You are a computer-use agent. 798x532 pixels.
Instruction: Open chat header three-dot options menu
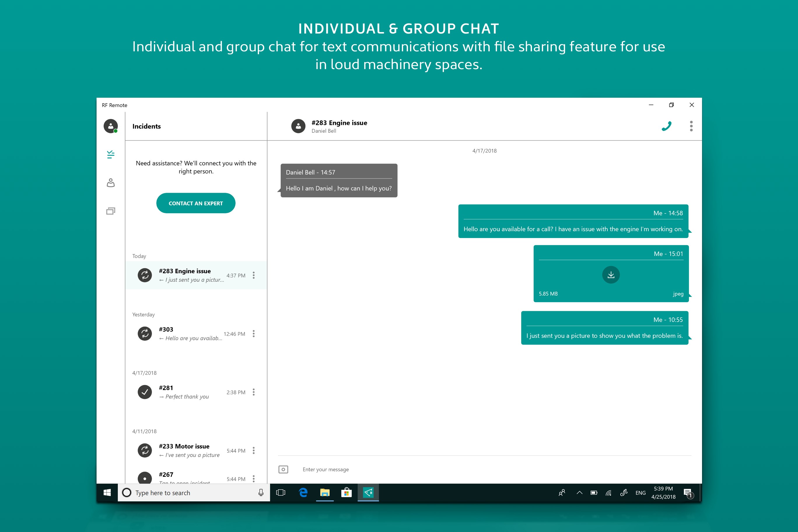pyautogui.click(x=691, y=126)
